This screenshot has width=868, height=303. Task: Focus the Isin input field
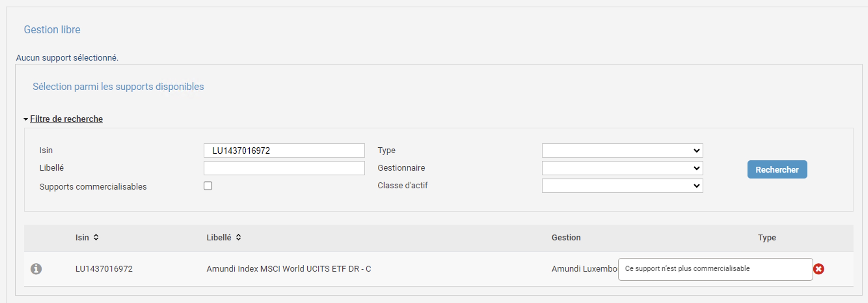pos(284,151)
